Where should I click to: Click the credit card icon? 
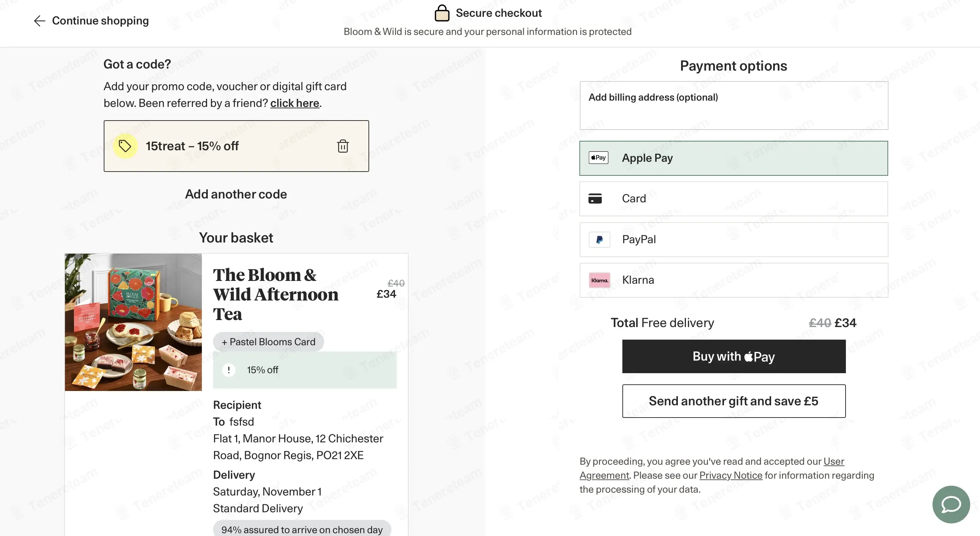point(595,199)
